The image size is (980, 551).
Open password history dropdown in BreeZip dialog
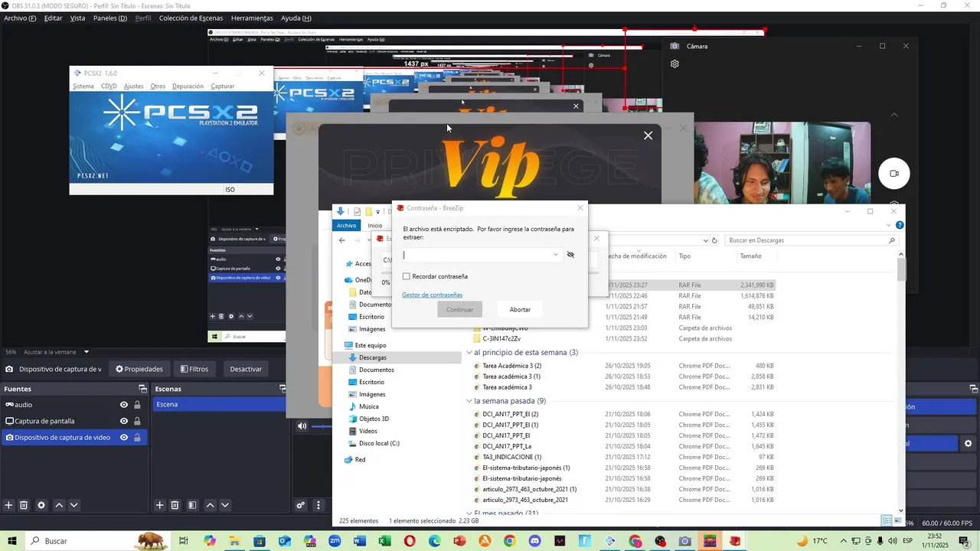tap(556, 255)
